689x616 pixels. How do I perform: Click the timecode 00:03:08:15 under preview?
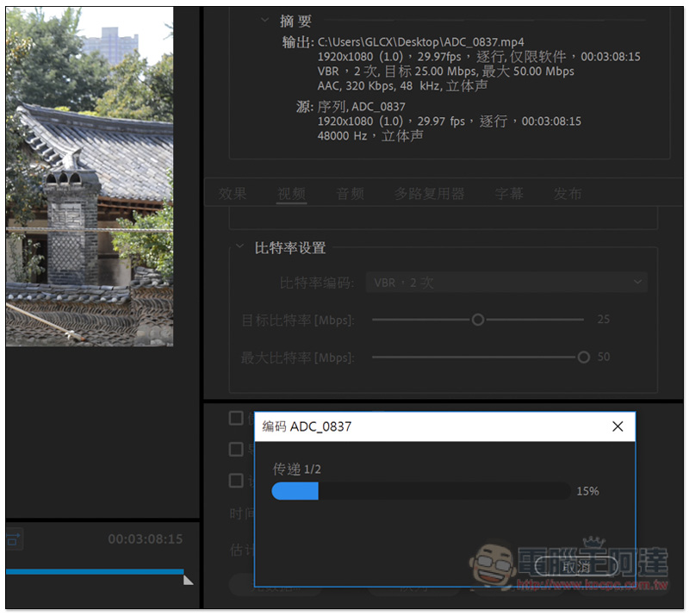[146, 539]
